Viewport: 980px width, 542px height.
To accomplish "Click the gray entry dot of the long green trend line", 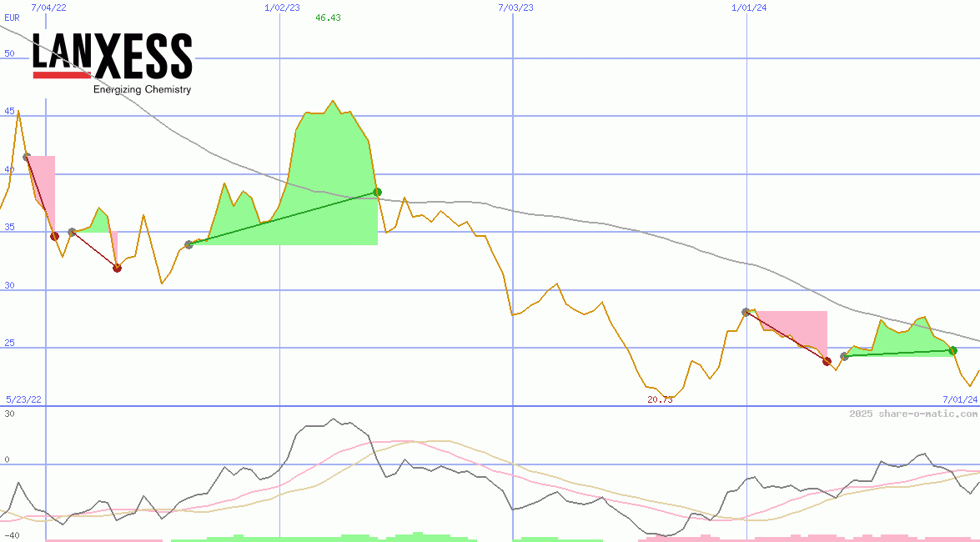I will click(x=188, y=244).
